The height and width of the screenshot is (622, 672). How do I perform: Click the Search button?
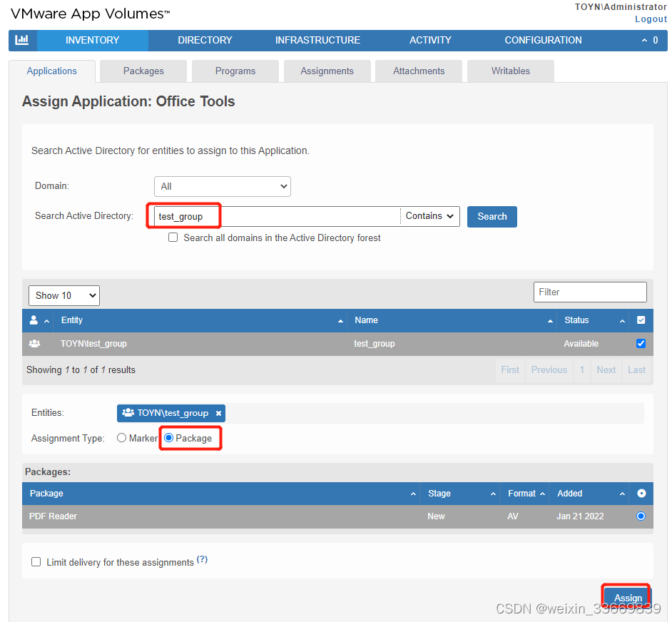tap(492, 216)
